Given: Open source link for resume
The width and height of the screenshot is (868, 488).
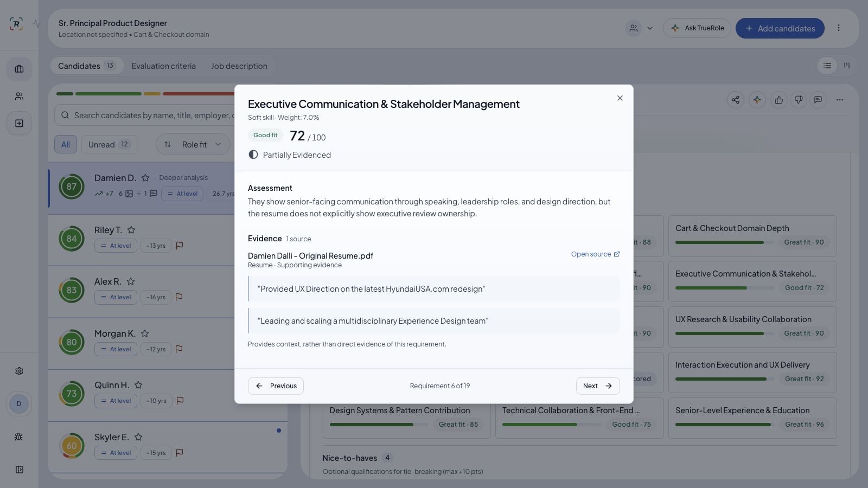Looking at the screenshot, I should [595, 254].
